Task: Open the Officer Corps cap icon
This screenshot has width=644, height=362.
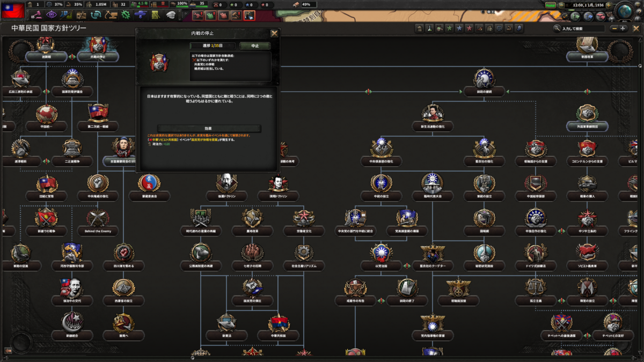Action: pyautogui.click(x=171, y=14)
